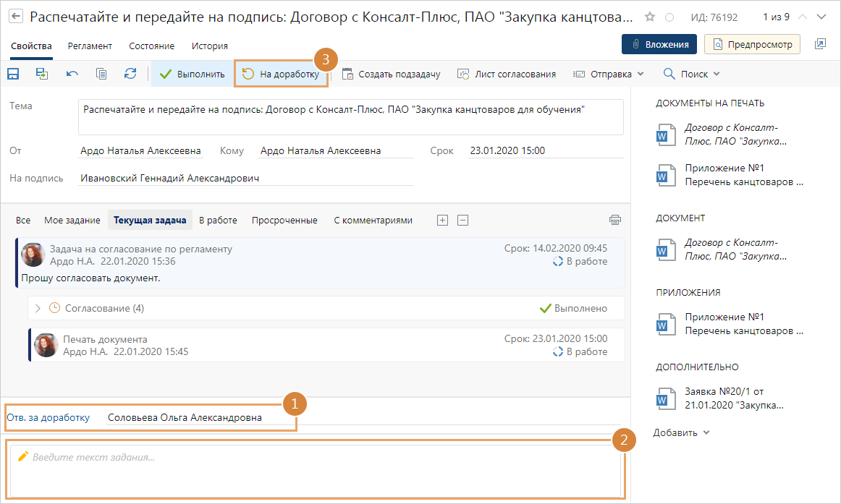Expand all items with plus icon

click(x=442, y=220)
